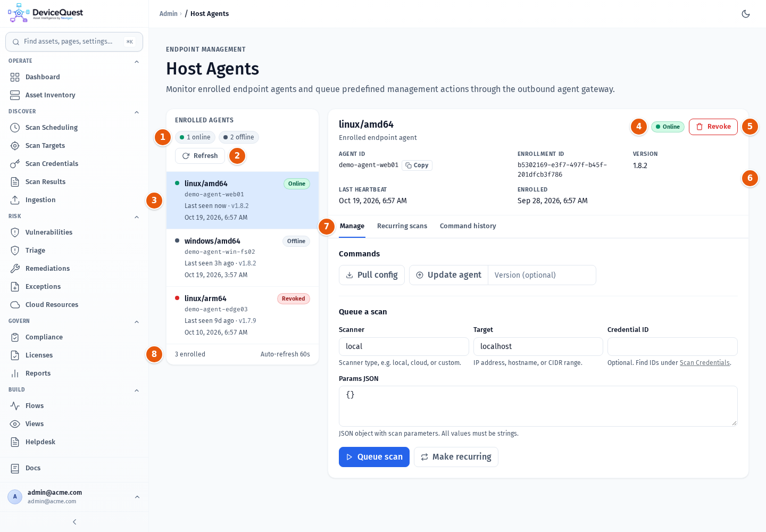766x532 pixels.
Task: Click the 3 enrolled footer text
Action: click(x=190, y=354)
